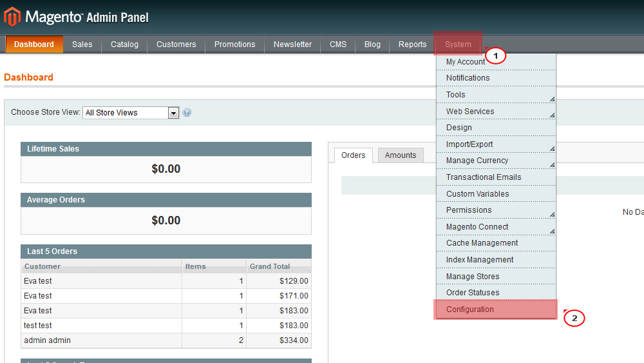Select Notifications in the System menu
Screen dimensions: 644x363
tap(496, 78)
